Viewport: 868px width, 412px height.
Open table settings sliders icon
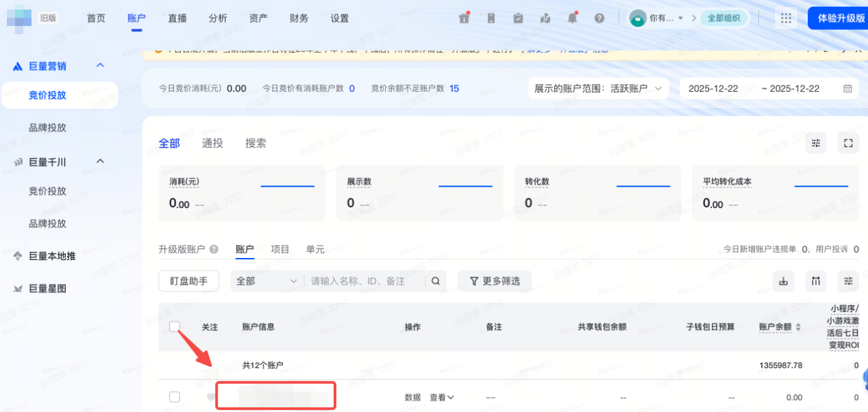tap(848, 281)
